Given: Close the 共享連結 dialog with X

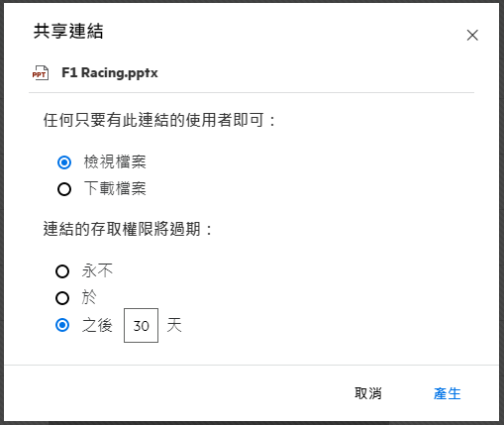Looking at the screenshot, I should click(472, 35).
